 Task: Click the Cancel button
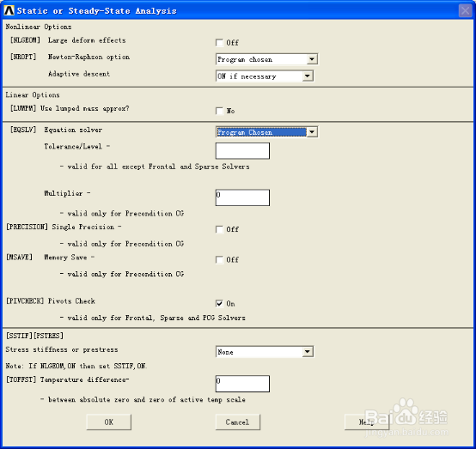(x=238, y=422)
